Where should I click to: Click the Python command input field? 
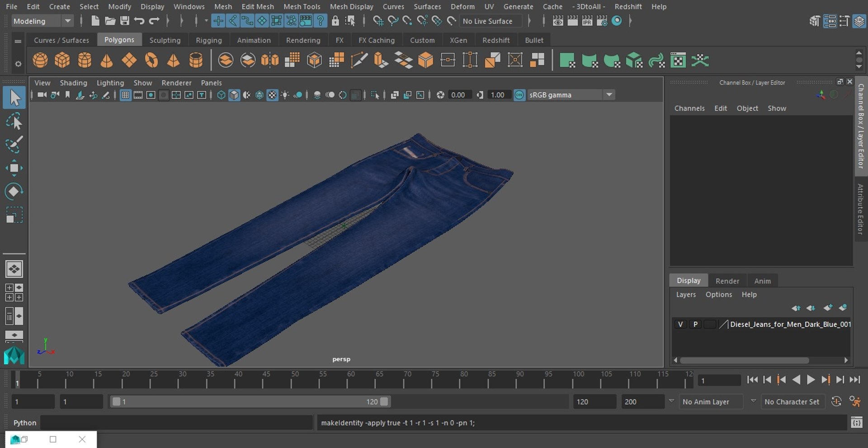click(x=177, y=423)
